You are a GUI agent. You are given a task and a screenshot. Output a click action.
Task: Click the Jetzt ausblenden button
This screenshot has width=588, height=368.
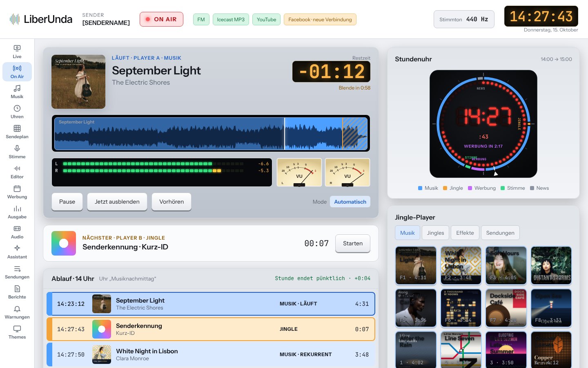[117, 202]
